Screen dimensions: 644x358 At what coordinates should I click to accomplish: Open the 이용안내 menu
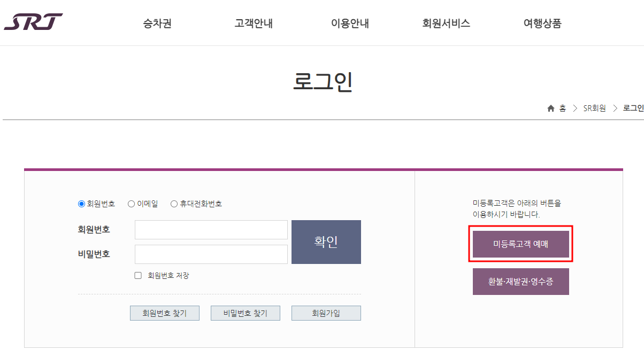tap(350, 24)
